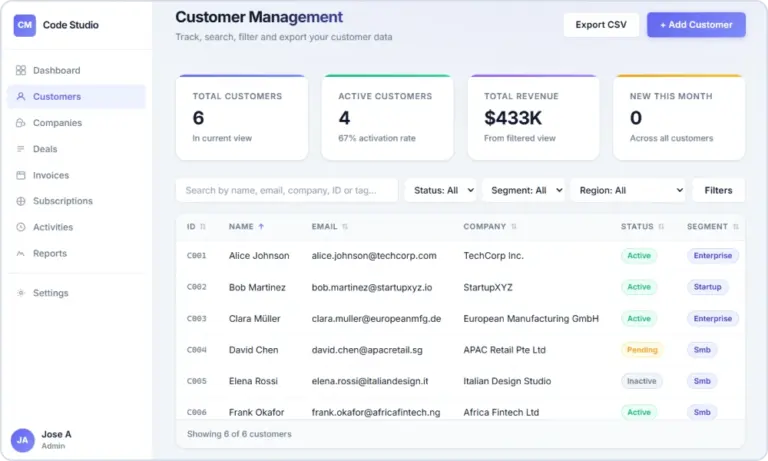
Task: Click the Pending status badge for David Chen
Action: coord(642,350)
